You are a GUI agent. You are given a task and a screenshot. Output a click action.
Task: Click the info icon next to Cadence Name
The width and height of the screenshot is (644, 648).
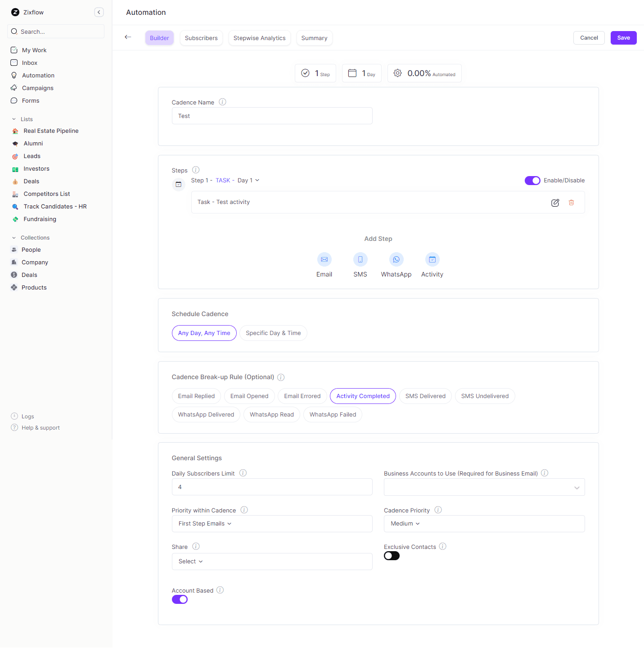click(x=222, y=102)
